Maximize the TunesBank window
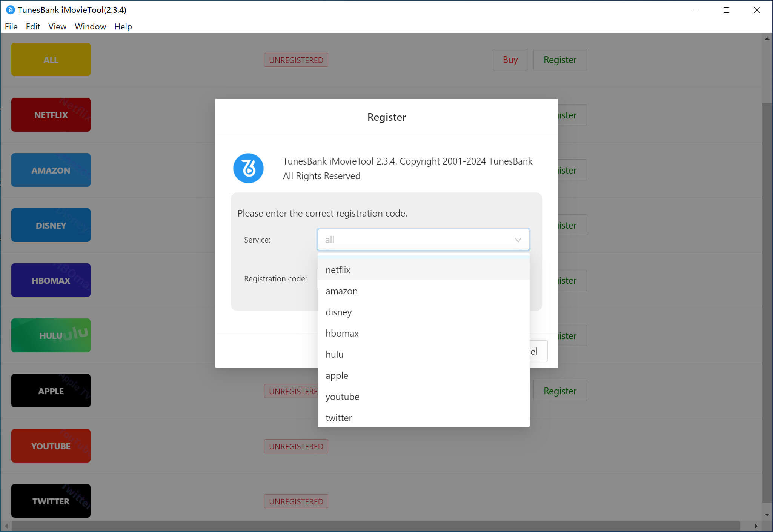The height and width of the screenshot is (532, 773). coord(726,10)
